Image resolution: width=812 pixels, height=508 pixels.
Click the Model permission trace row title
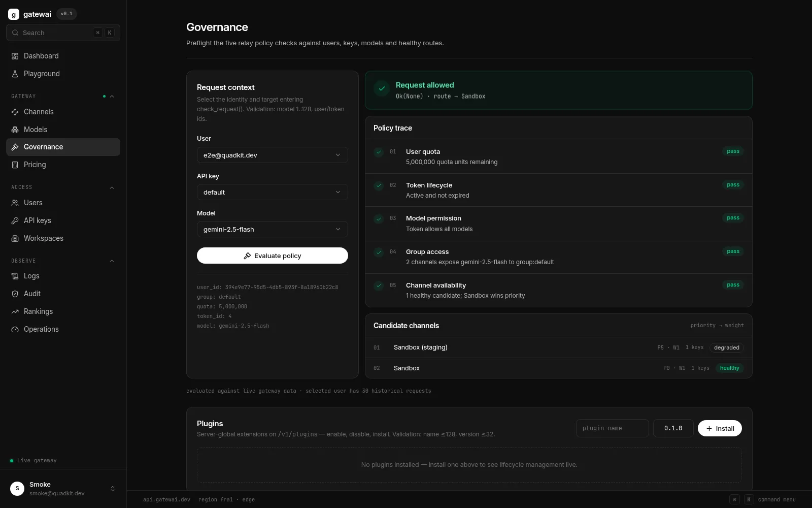[433, 218]
